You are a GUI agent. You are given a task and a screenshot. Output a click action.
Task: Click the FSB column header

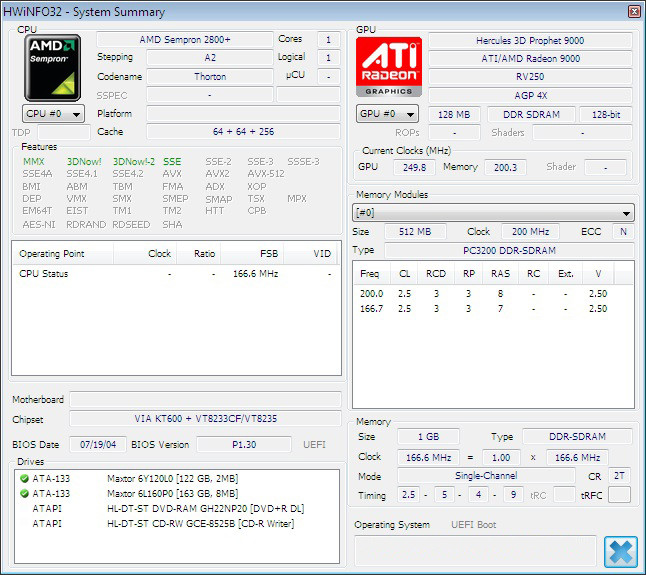click(252, 253)
